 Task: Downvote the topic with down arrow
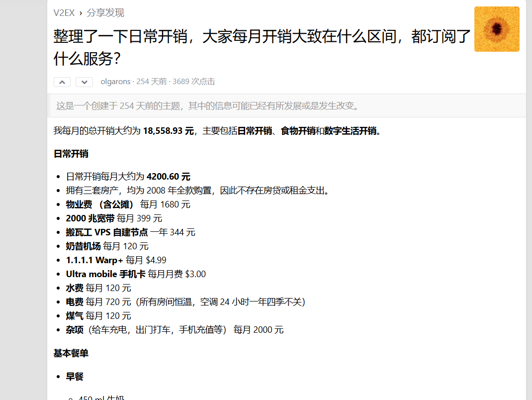84,82
